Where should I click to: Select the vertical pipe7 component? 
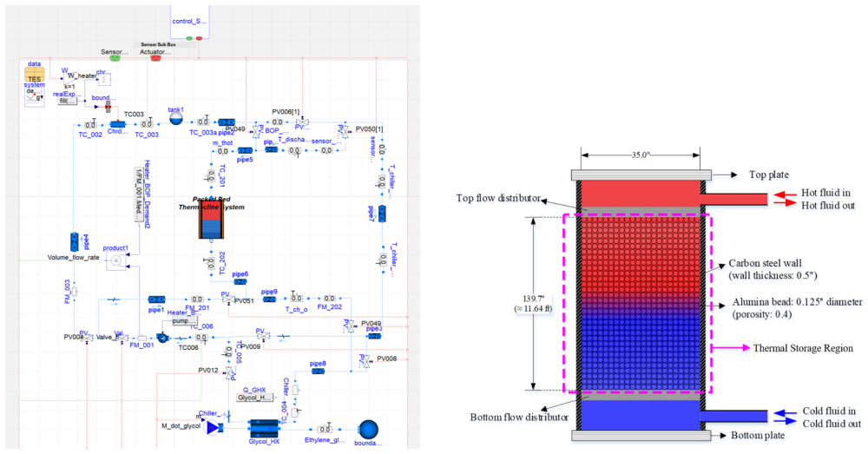(382, 214)
